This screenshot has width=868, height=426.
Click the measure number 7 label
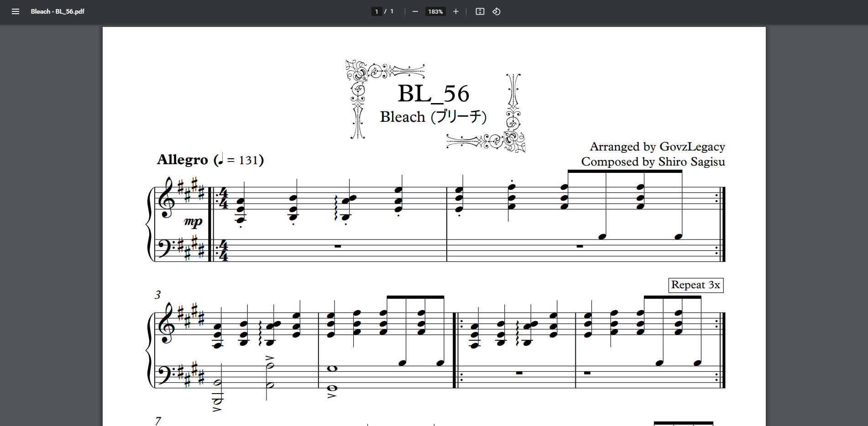pyautogui.click(x=158, y=421)
